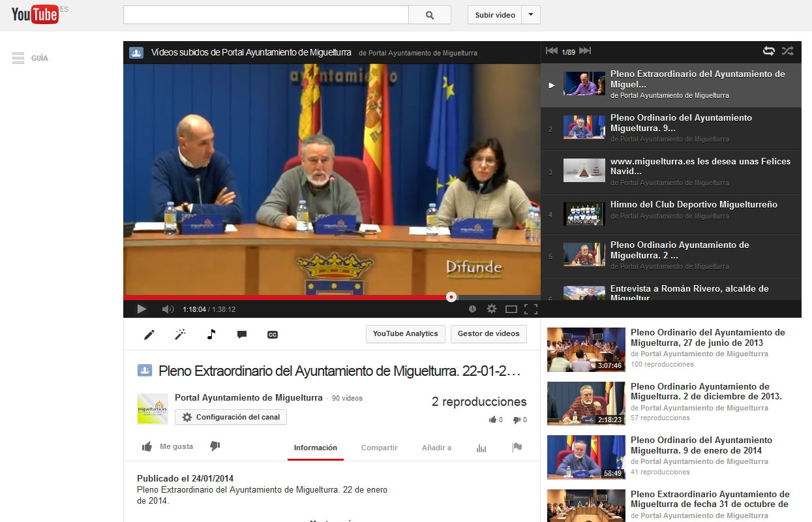
Task: Open video quality settings gear
Action: tap(492, 309)
